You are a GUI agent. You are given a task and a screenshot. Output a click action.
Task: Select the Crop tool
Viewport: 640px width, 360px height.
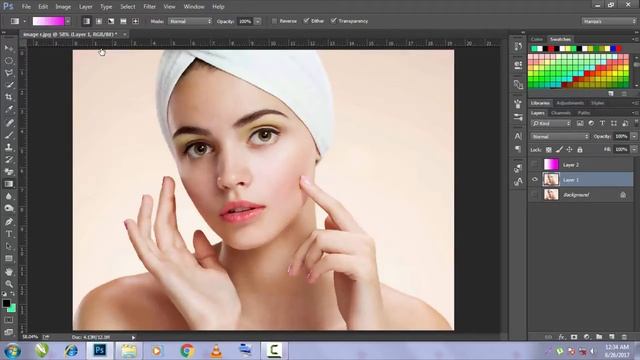pyautogui.click(x=9, y=97)
